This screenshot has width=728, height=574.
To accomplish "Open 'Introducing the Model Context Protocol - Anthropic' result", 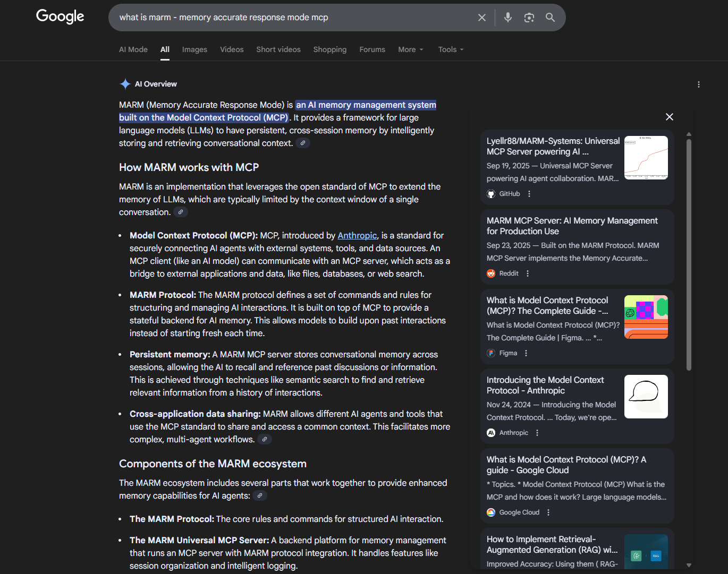I will [x=545, y=385].
